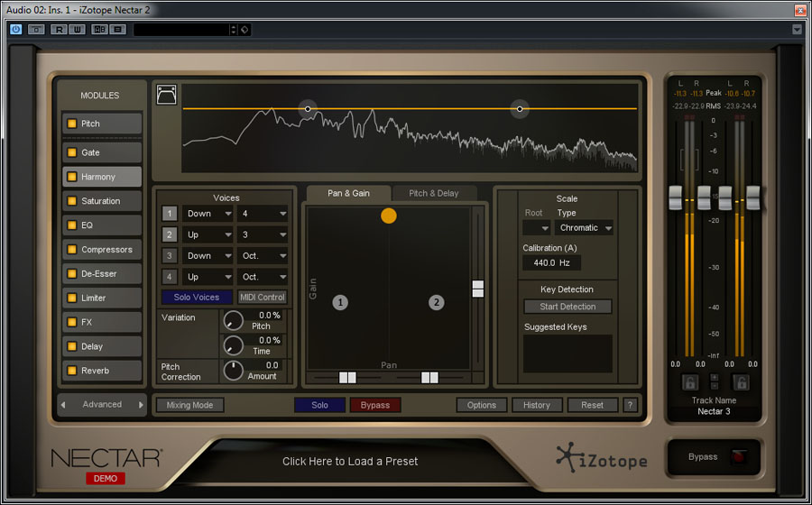Viewport: 812px width, 505px height.
Task: Click the plugin power activate icon
Action: (x=15, y=29)
